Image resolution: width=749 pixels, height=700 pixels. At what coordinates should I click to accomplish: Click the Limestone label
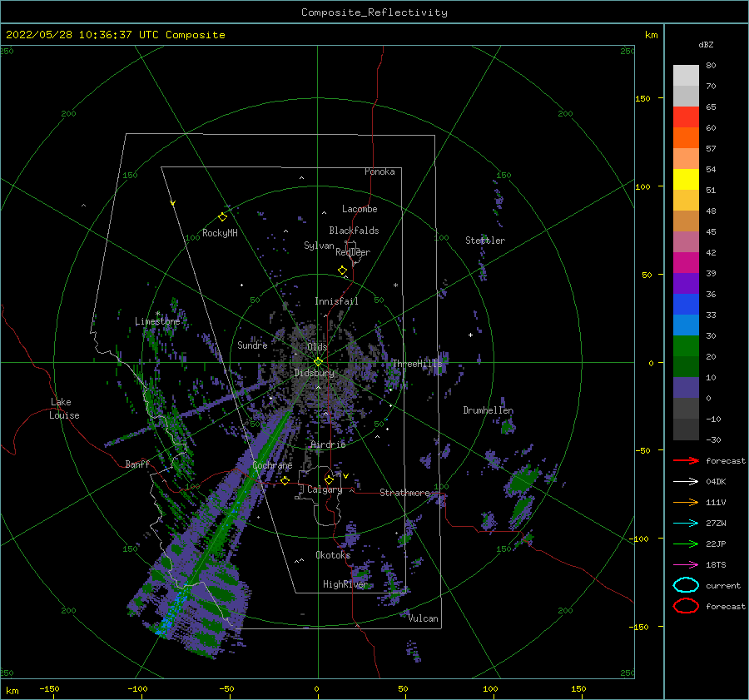click(x=157, y=321)
